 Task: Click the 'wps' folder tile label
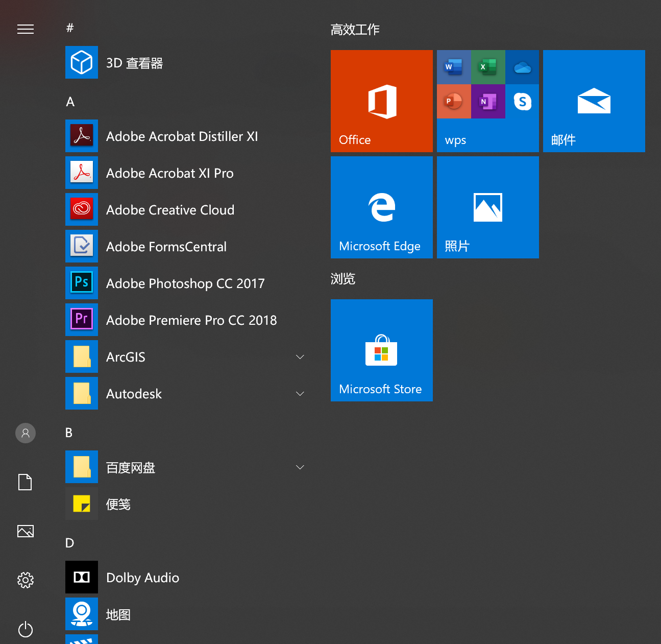455,140
